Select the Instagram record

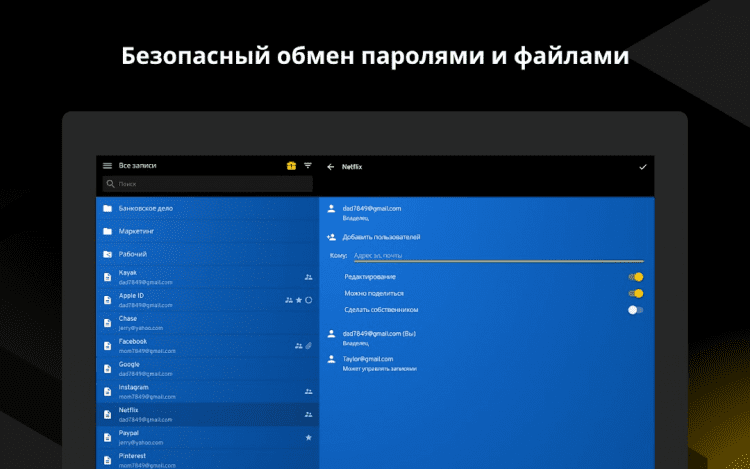pos(208,392)
